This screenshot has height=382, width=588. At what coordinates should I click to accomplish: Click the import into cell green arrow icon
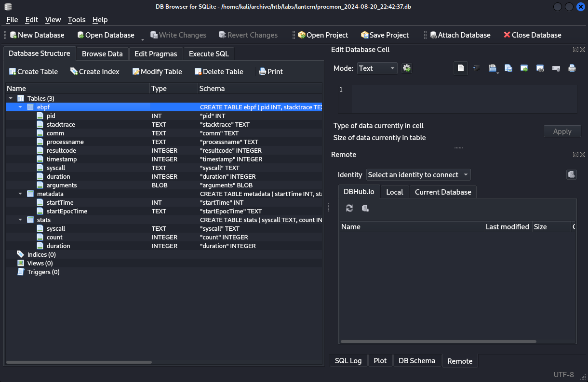point(524,68)
